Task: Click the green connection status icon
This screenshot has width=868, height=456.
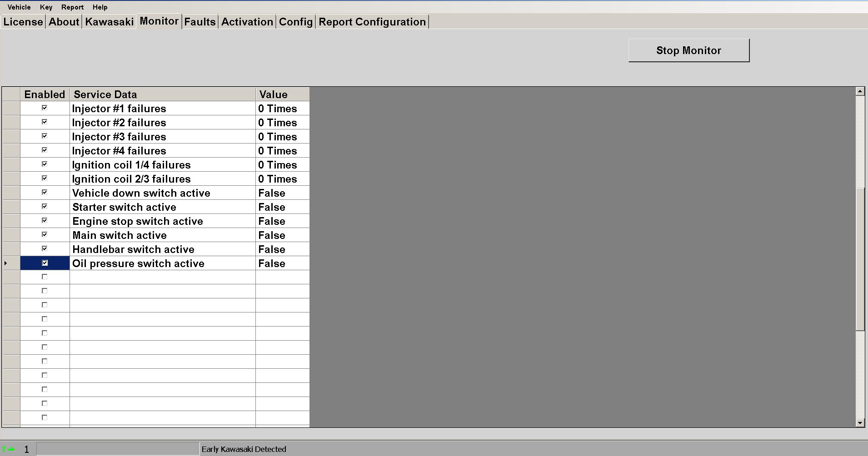Action: (8, 449)
